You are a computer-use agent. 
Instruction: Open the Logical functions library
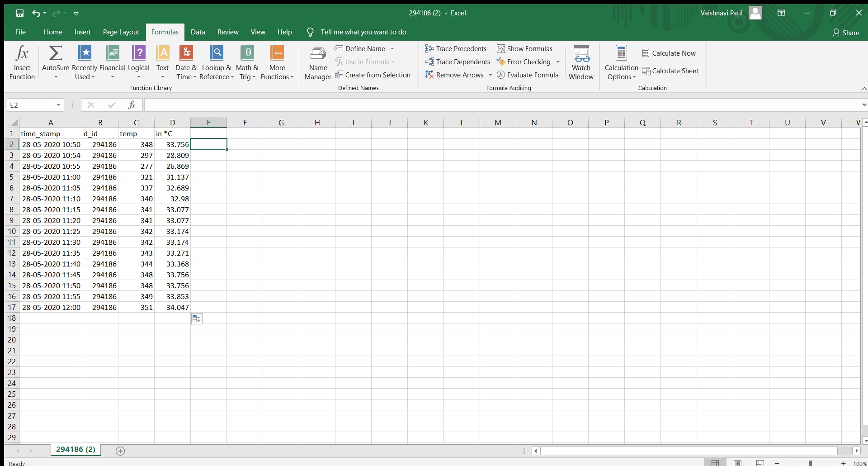pyautogui.click(x=139, y=62)
